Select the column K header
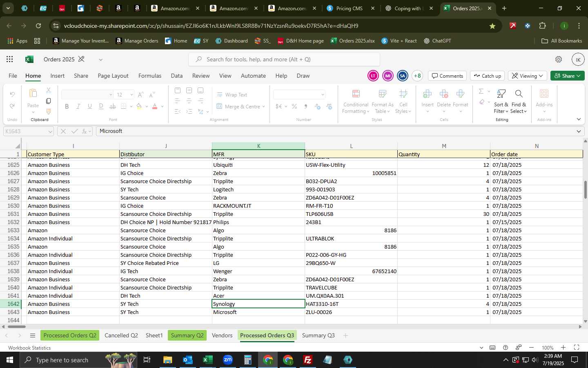The width and height of the screenshot is (588, 368). coord(258,146)
